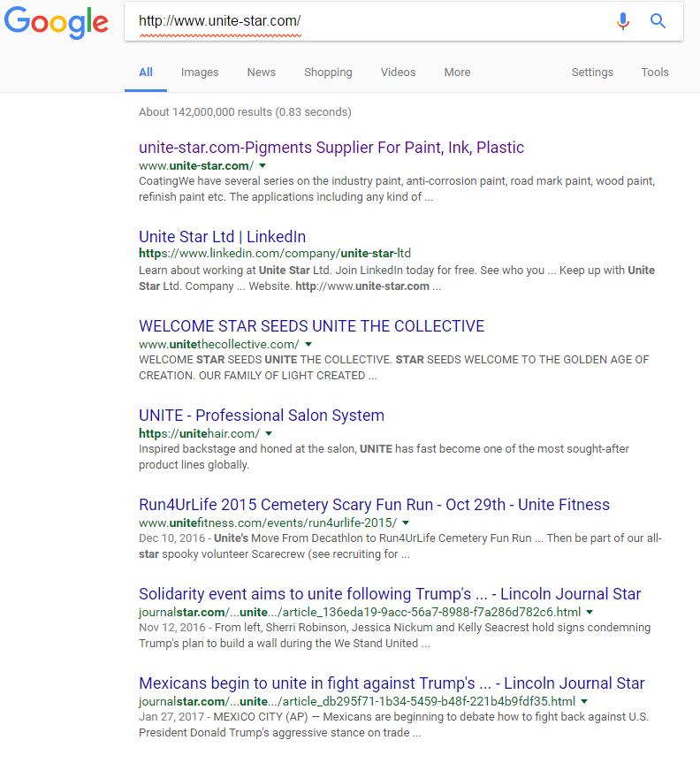Click the 'Nov 12, 2016' snippet date
Screen dimensions: 700x763
172,627
